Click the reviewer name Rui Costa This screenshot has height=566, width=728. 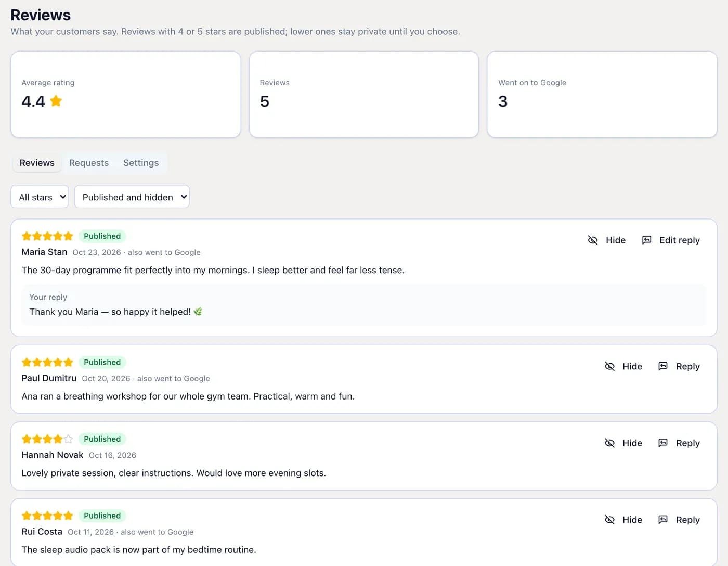coord(42,532)
